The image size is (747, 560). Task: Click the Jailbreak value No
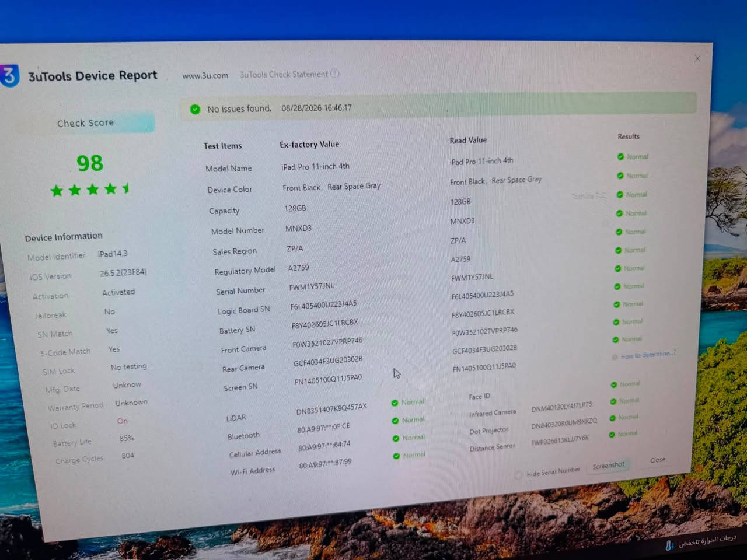tap(109, 312)
